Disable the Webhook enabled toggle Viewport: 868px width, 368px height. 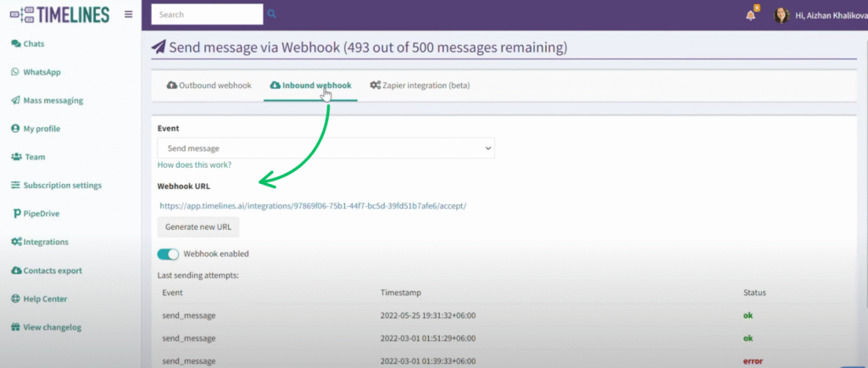coord(169,254)
